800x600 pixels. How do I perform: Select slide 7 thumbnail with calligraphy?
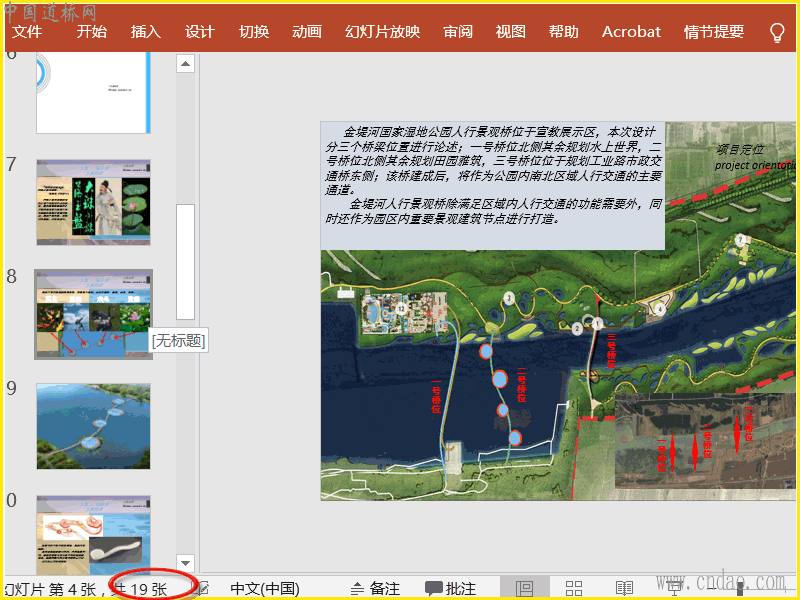93,202
